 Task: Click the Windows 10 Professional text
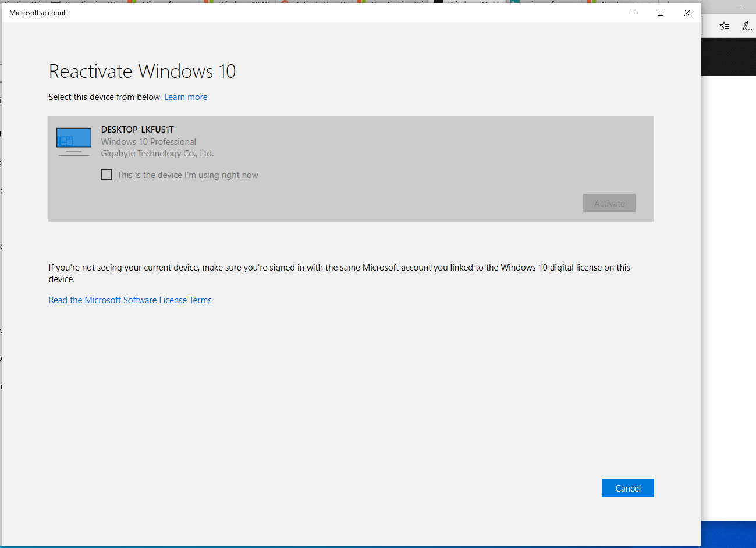point(148,142)
